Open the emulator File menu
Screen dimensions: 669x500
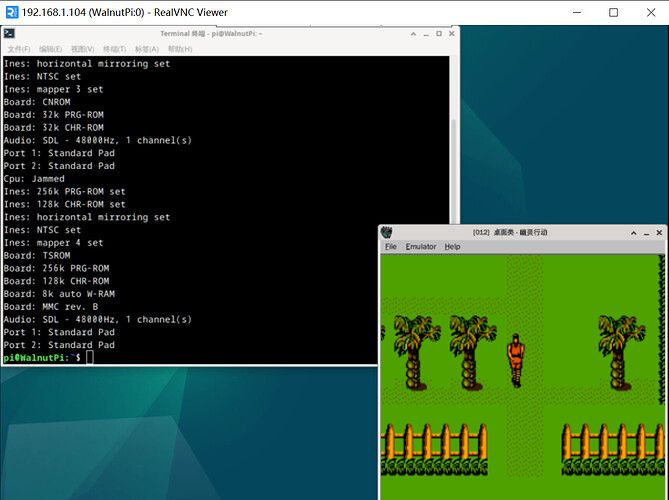[x=391, y=246]
